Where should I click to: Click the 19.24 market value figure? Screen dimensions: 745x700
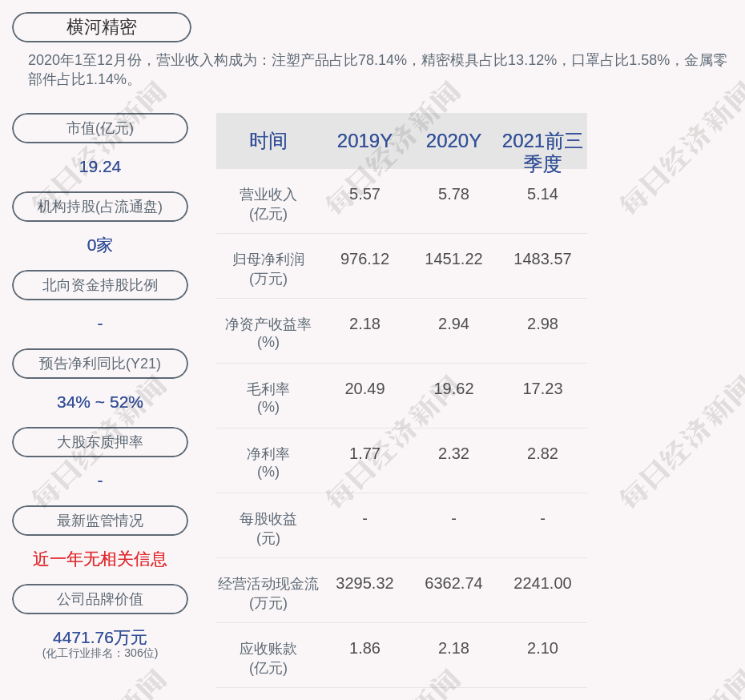tap(100, 167)
